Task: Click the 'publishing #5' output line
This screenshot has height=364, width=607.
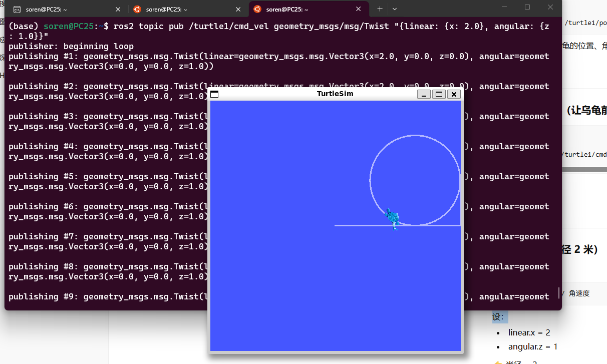Action: [279, 181]
